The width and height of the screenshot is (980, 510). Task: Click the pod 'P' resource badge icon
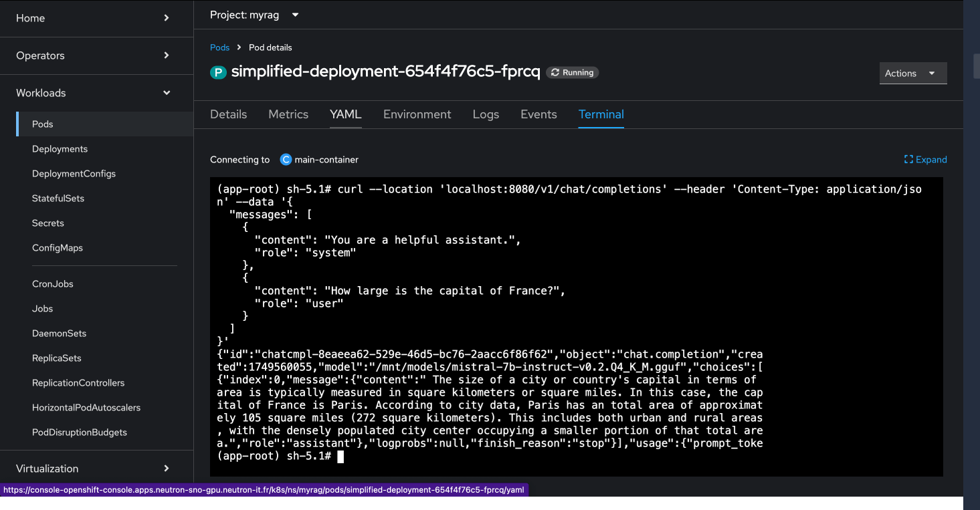pos(218,72)
